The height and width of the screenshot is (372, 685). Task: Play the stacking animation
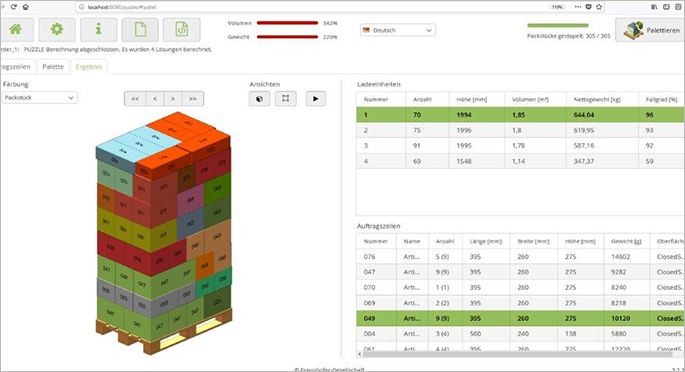(315, 99)
